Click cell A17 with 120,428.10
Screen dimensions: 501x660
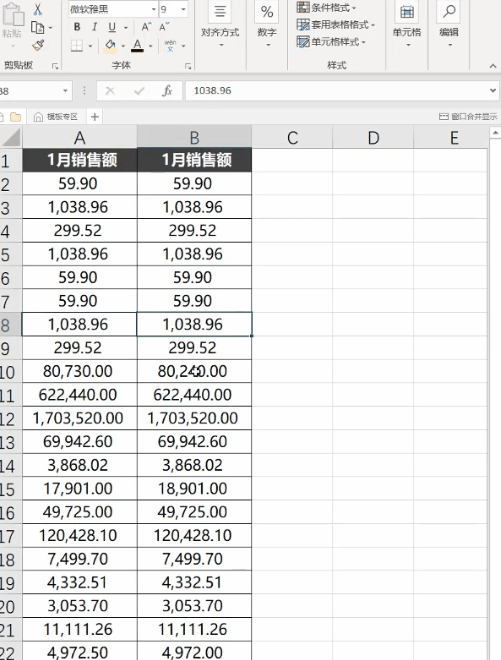point(80,535)
